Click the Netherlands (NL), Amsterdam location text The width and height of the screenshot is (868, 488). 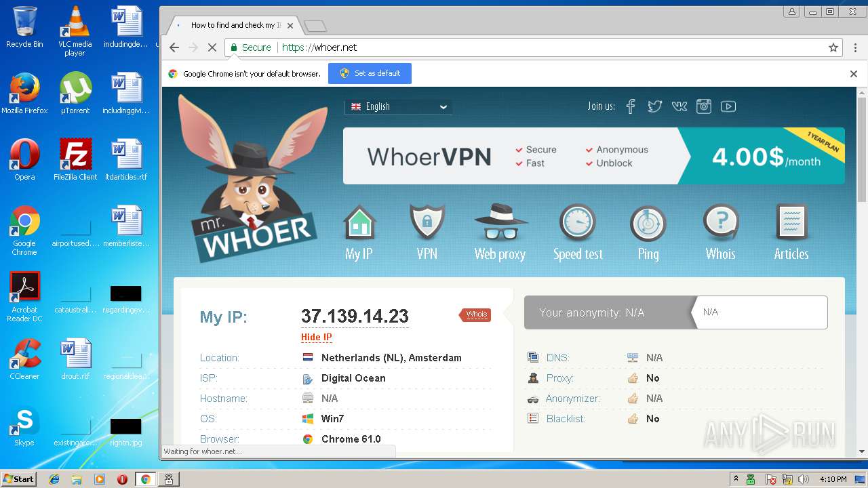coord(391,358)
